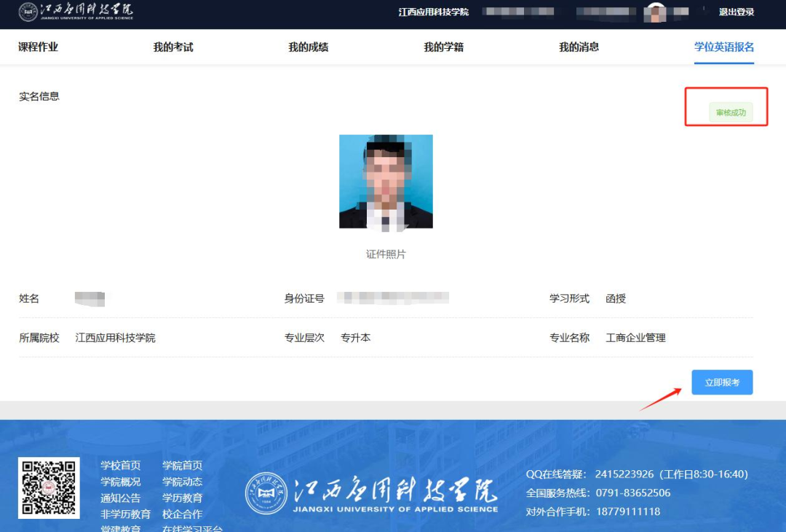
Task: Check messages via 我的消息 tab
Action: [x=577, y=47]
